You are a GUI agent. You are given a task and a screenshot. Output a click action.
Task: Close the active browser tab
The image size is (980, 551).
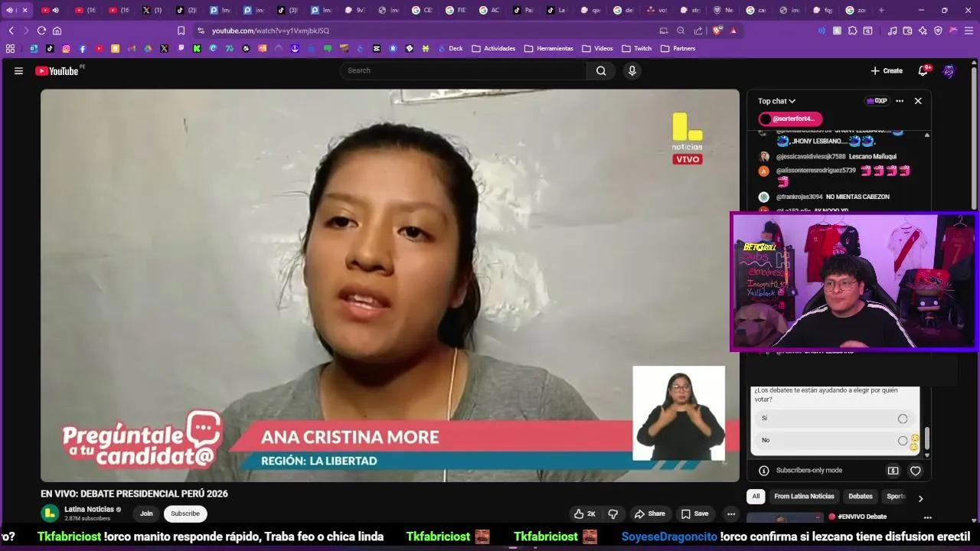[x=24, y=10]
